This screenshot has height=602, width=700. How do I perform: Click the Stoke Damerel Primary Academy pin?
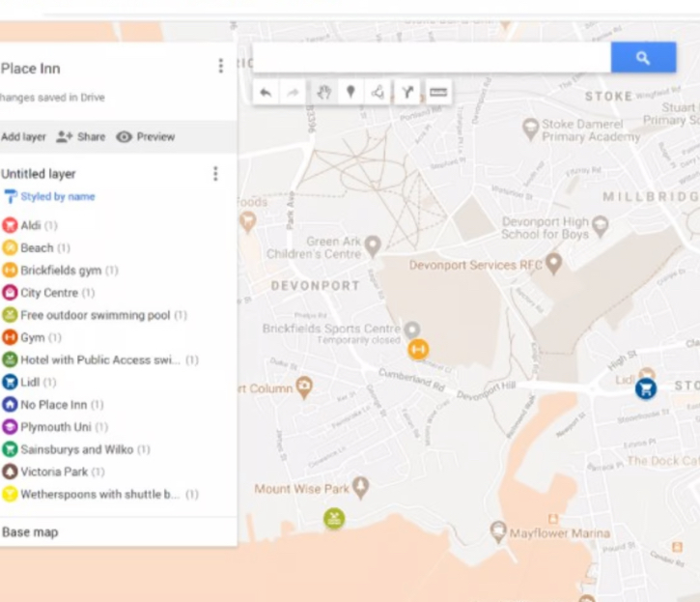(530, 129)
